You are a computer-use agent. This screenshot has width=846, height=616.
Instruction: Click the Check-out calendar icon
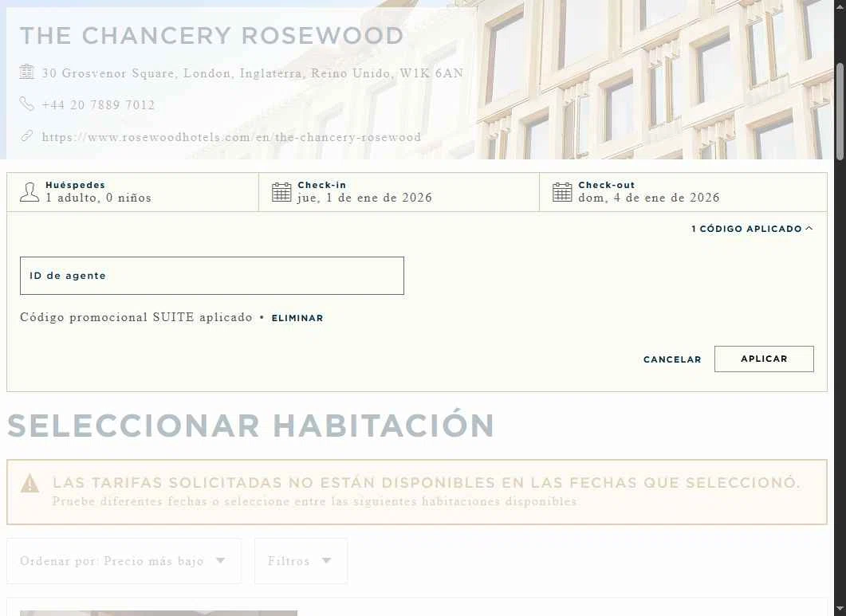click(562, 192)
